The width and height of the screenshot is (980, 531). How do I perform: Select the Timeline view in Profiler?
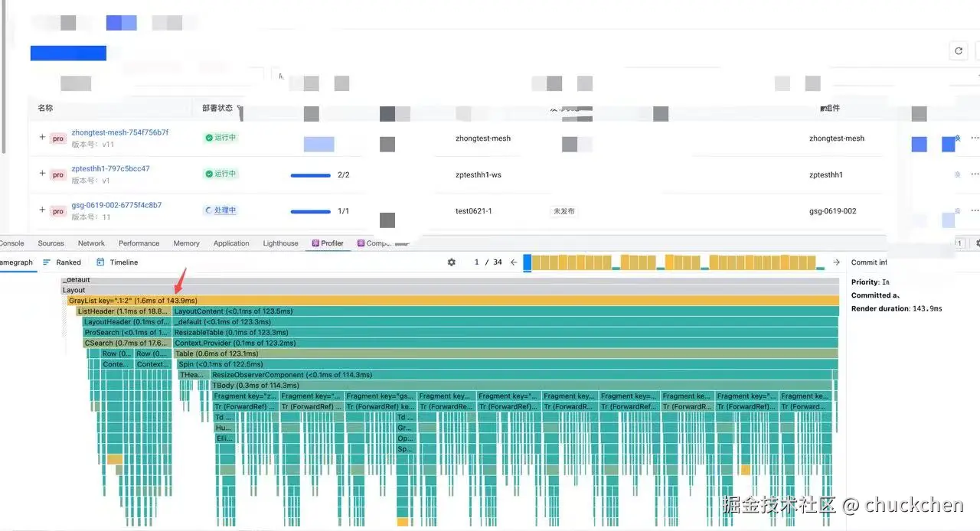pyautogui.click(x=117, y=262)
